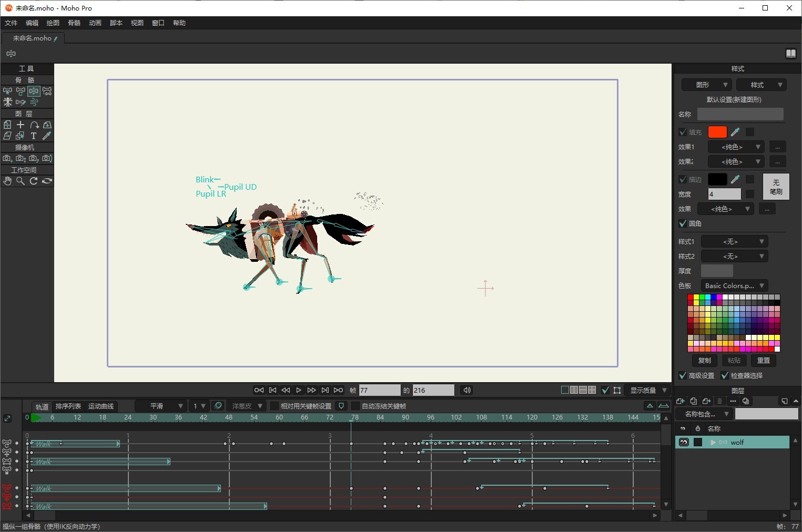Jump to the animation start (rewind)

coord(272,390)
